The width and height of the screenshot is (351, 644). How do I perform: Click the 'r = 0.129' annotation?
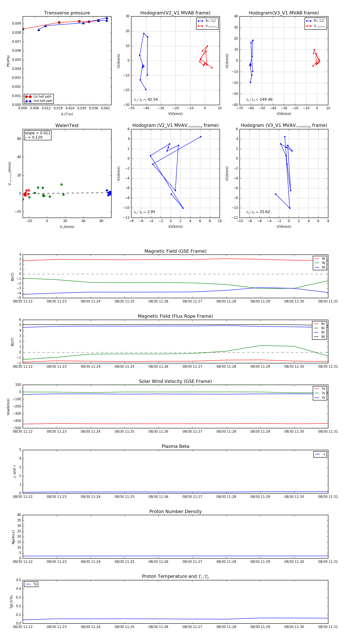pyautogui.click(x=34, y=138)
